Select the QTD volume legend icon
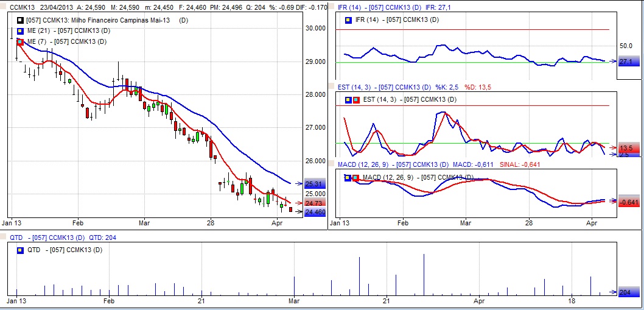Screen dimensions: 644x310 20,250
